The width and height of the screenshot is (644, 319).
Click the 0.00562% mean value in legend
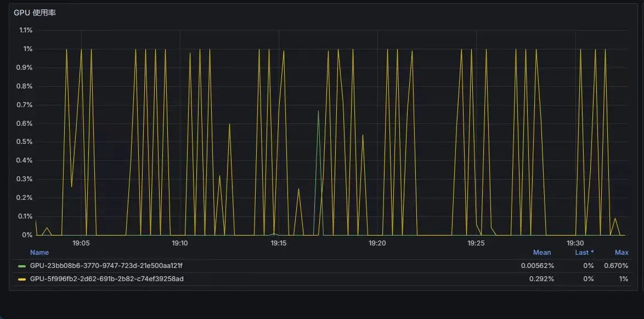click(537, 266)
